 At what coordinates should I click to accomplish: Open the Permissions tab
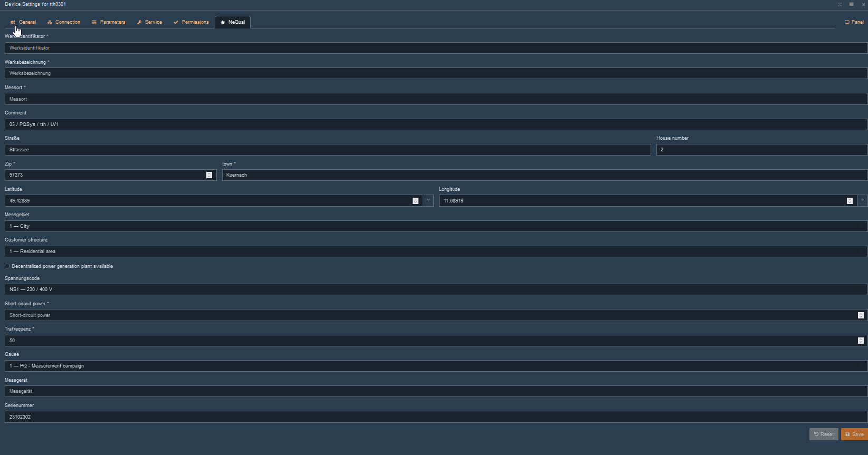(x=191, y=22)
